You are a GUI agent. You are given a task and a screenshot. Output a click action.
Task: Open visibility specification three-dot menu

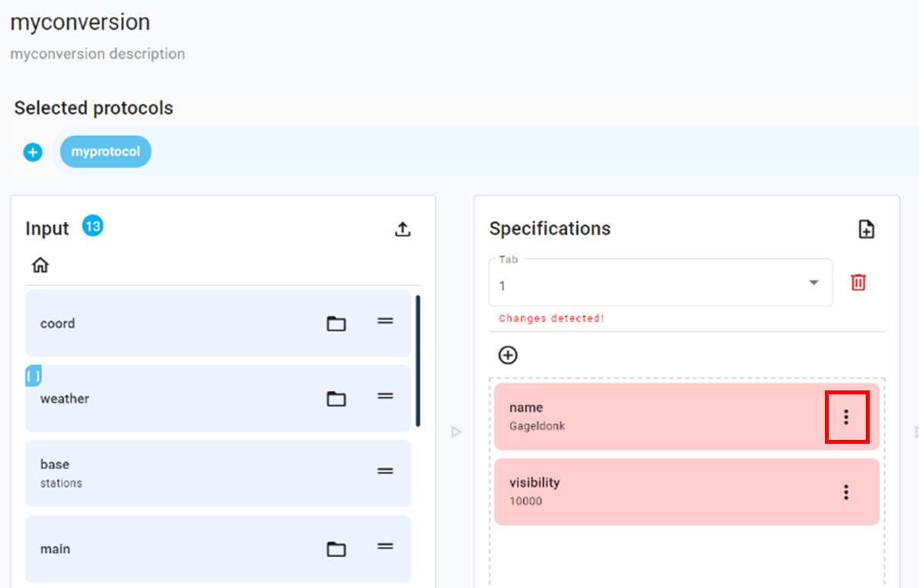[846, 492]
